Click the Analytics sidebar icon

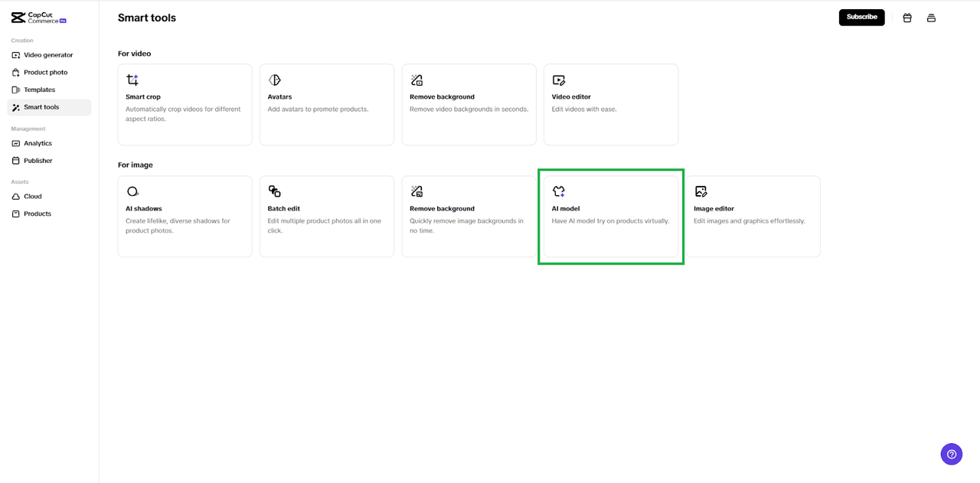pos(16,143)
